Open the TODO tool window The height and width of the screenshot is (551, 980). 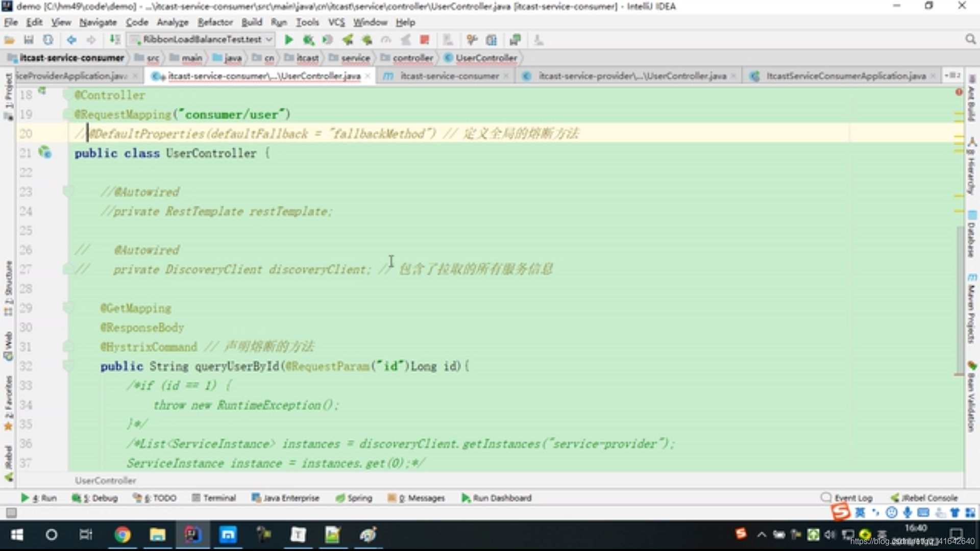click(155, 498)
